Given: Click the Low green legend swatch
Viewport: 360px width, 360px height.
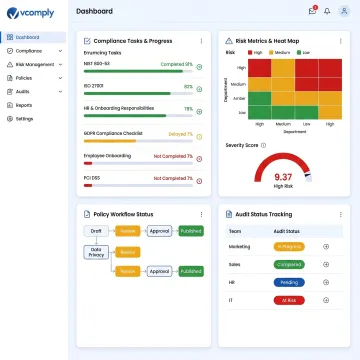Looking at the screenshot, I should click(x=299, y=53).
